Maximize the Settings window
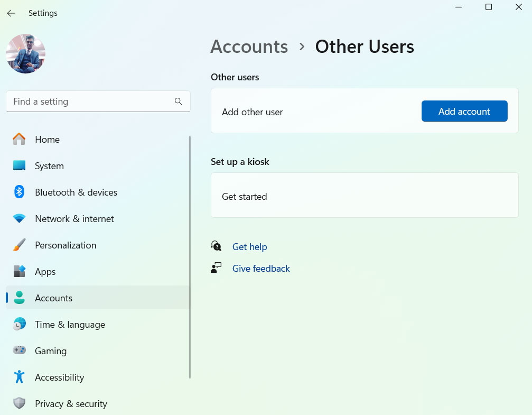This screenshot has height=415, width=532. click(x=489, y=7)
